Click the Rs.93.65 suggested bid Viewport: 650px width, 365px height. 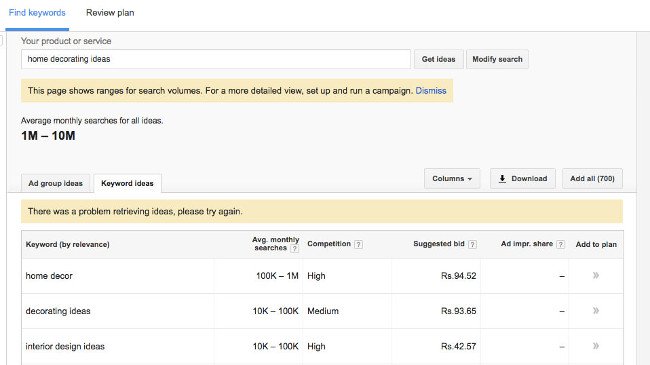[x=458, y=311]
